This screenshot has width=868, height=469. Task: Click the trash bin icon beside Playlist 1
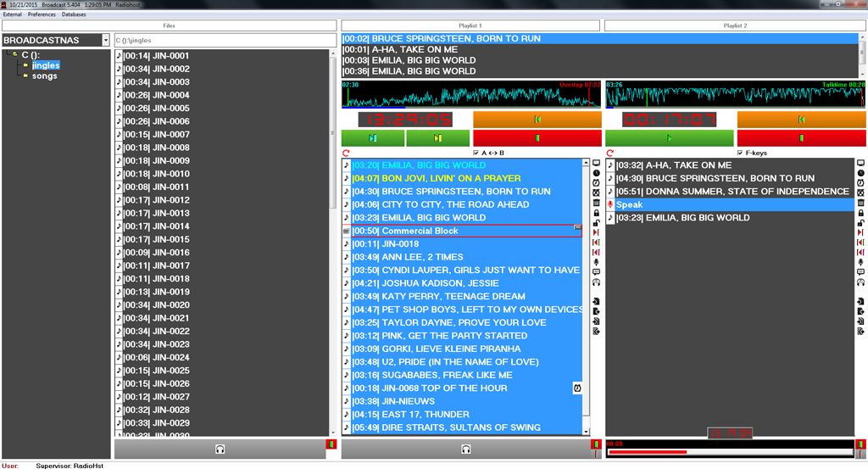596,203
